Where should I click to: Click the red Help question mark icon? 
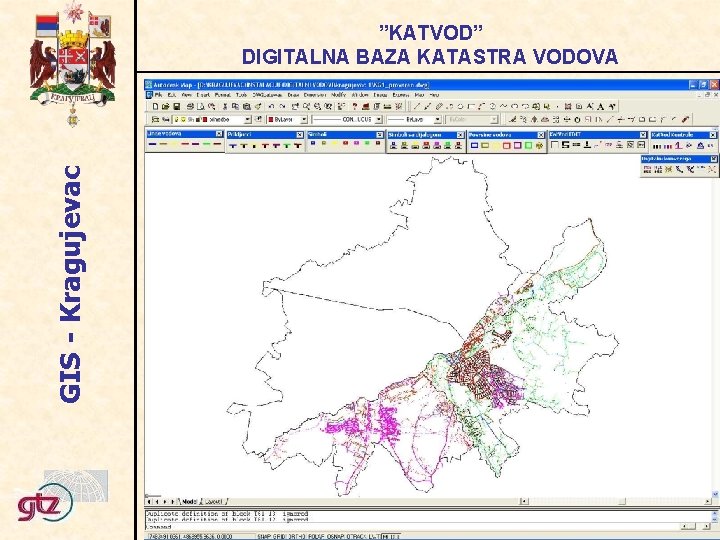pyautogui.click(x=355, y=107)
